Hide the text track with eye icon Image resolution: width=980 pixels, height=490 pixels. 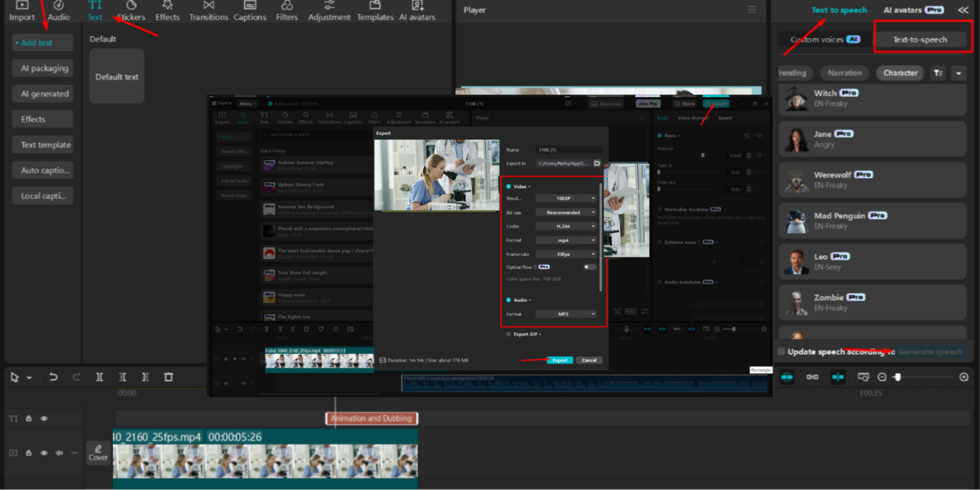click(44, 419)
